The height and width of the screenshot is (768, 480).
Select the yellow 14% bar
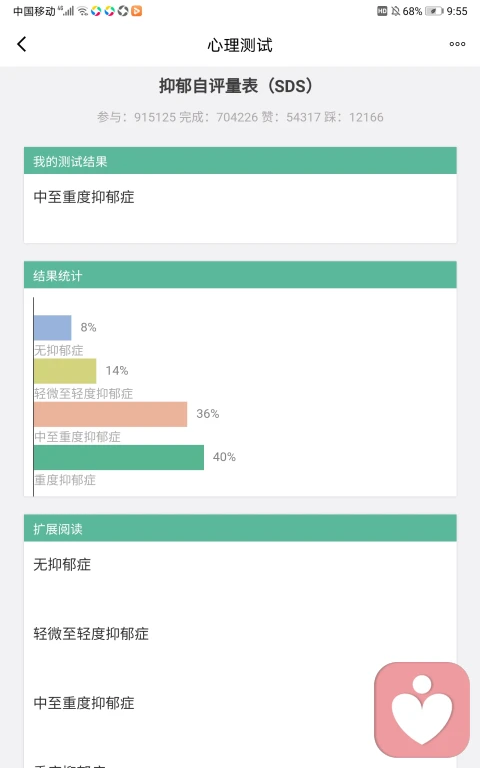point(65,371)
